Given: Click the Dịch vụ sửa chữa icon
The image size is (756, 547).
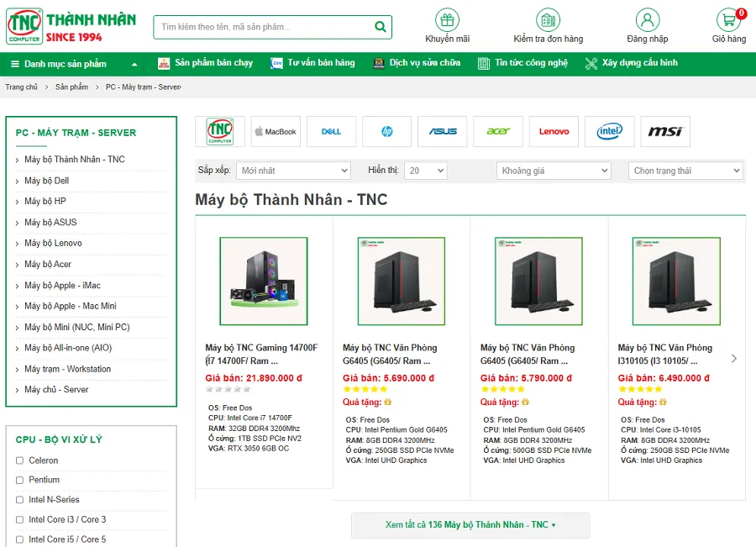Looking at the screenshot, I should (x=379, y=63).
